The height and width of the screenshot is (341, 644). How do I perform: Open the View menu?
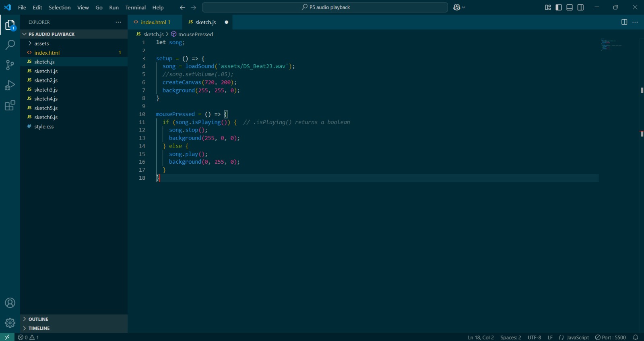(83, 7)
